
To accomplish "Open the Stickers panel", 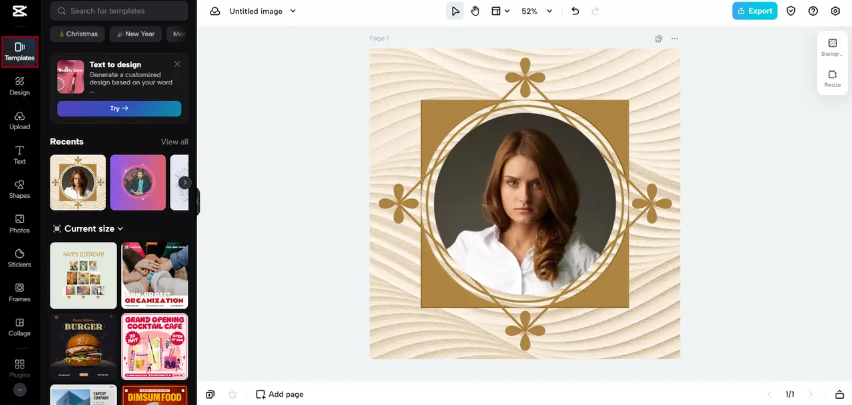I will 20,258.
